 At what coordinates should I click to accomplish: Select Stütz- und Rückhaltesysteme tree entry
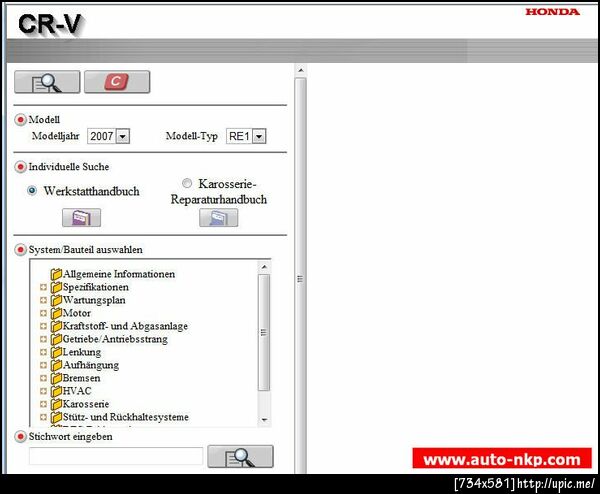[126, 417]
